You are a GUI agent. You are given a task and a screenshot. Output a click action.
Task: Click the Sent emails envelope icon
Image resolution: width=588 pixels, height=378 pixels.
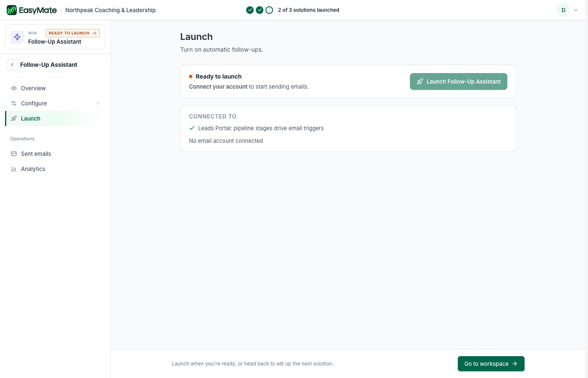[14, 154]
